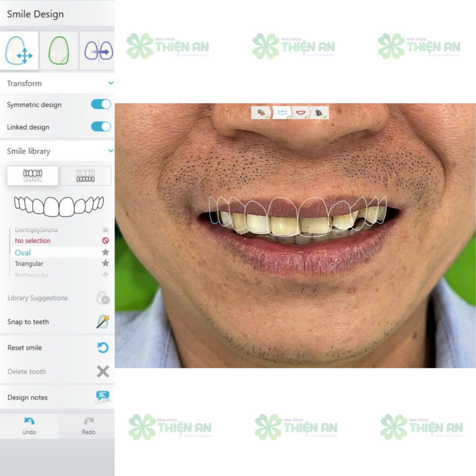The height and width of the screenshot is (476, 476).
Task: Choose the Triangular tooth library
Action: coord(29,264)
